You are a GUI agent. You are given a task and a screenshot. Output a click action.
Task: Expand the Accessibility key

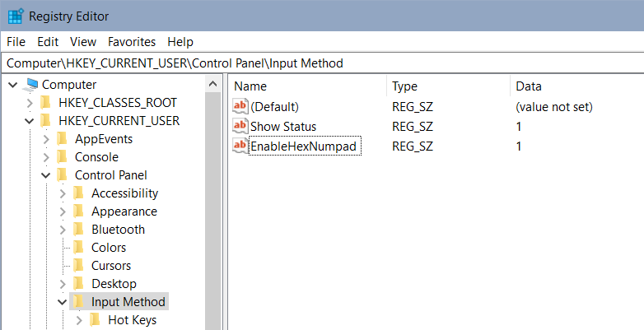63,193
